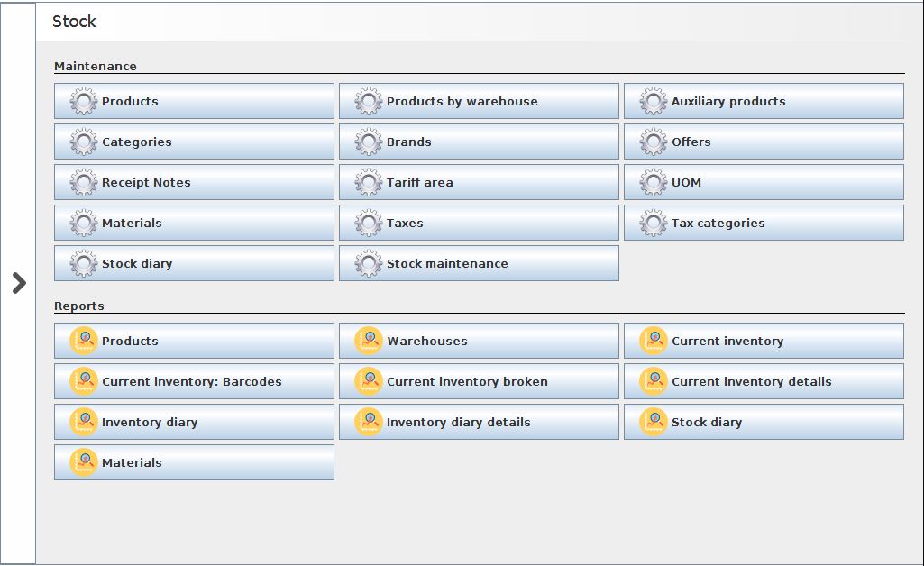Click the report icon beside Inventory diary

pyautogui.click(x=84, y=423)
